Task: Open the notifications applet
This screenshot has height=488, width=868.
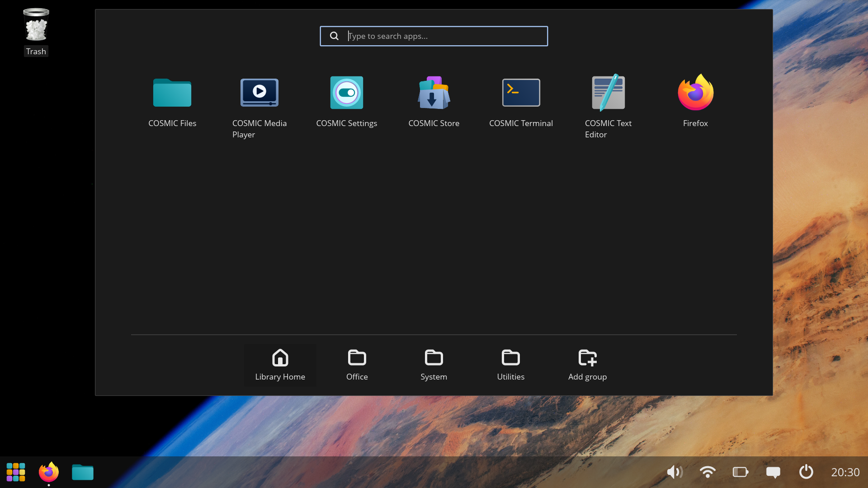Action: 773,473
